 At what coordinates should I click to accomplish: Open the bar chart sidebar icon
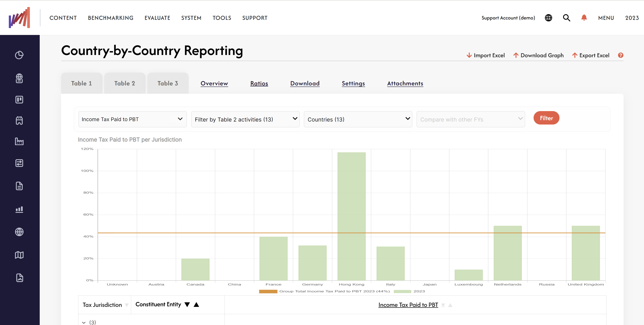tap(19, 209)
